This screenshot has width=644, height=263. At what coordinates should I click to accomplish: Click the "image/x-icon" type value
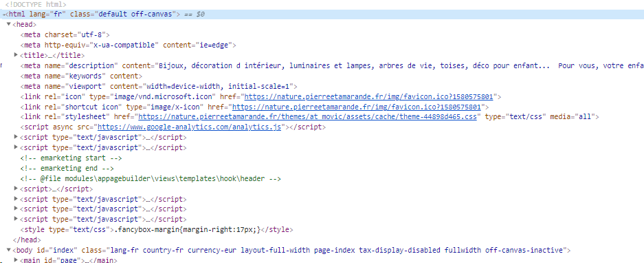point(175,107)
